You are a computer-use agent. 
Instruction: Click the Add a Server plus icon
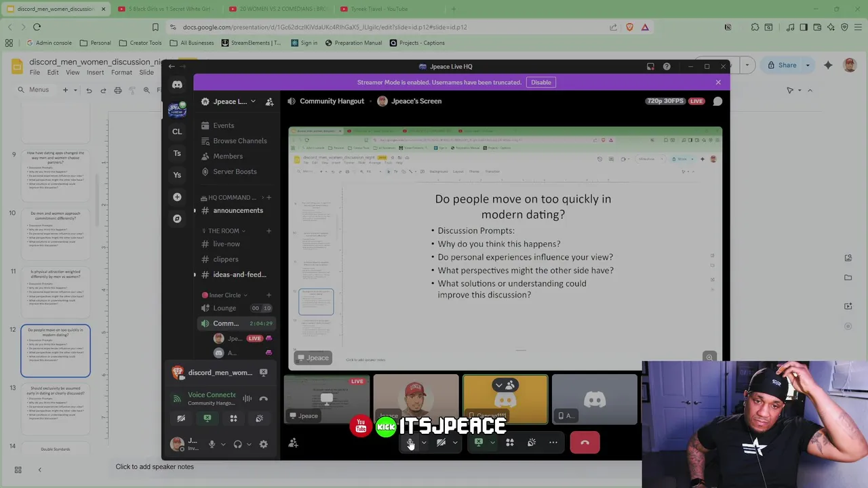[x=177, y=197]
